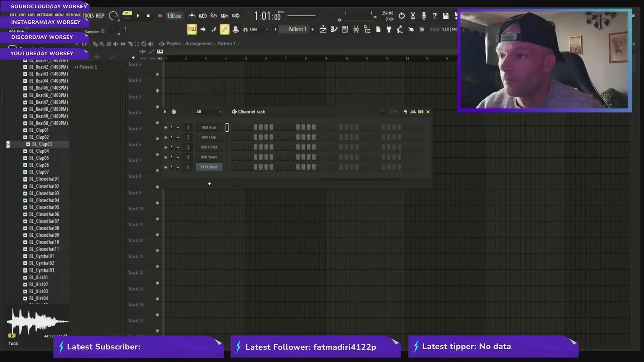644x362 pixels.
Task: Click the channel rack swing clock icon
Action: (174, 112)
